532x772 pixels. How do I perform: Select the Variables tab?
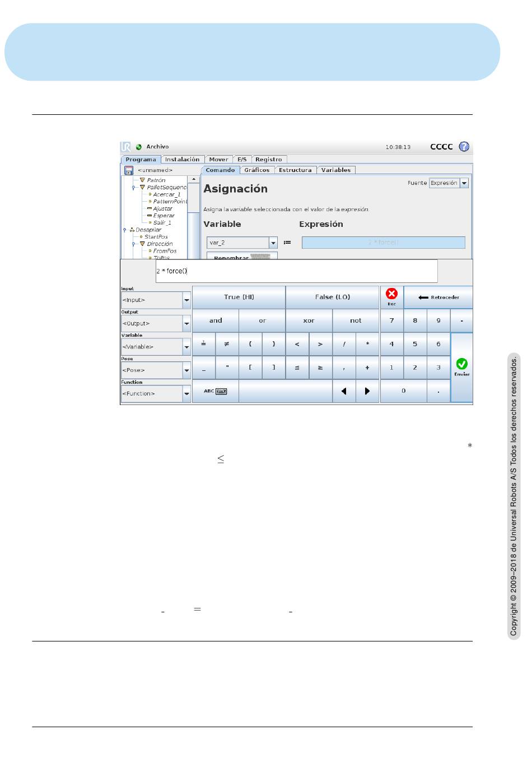tap(336, 170)
